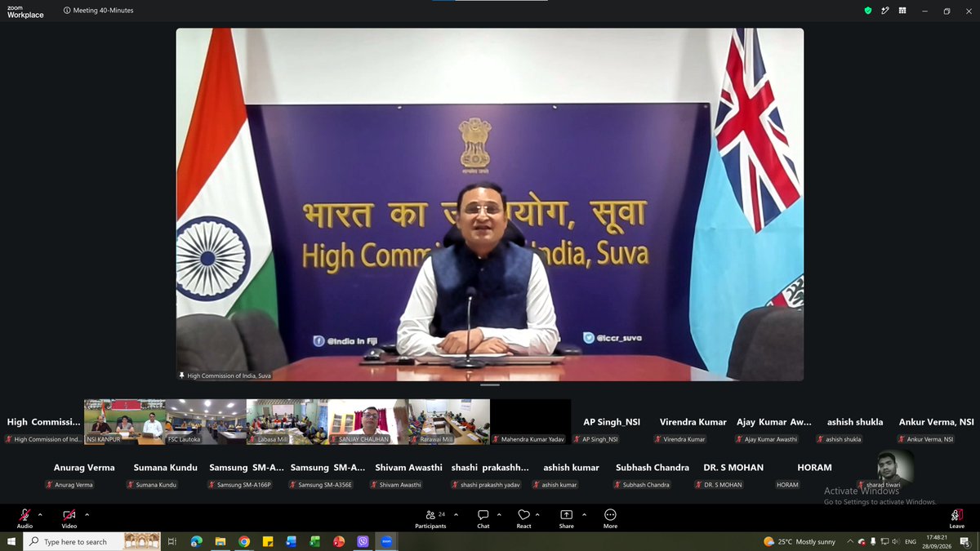Open volume control in system tray
The image size is (980, 551).
pos(896,541)
